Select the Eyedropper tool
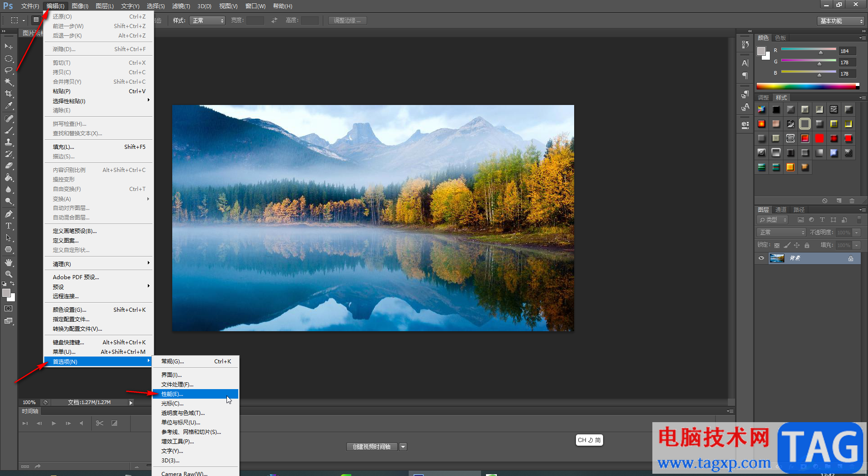This screenshot has height=476, width=868. click(9, 106)
